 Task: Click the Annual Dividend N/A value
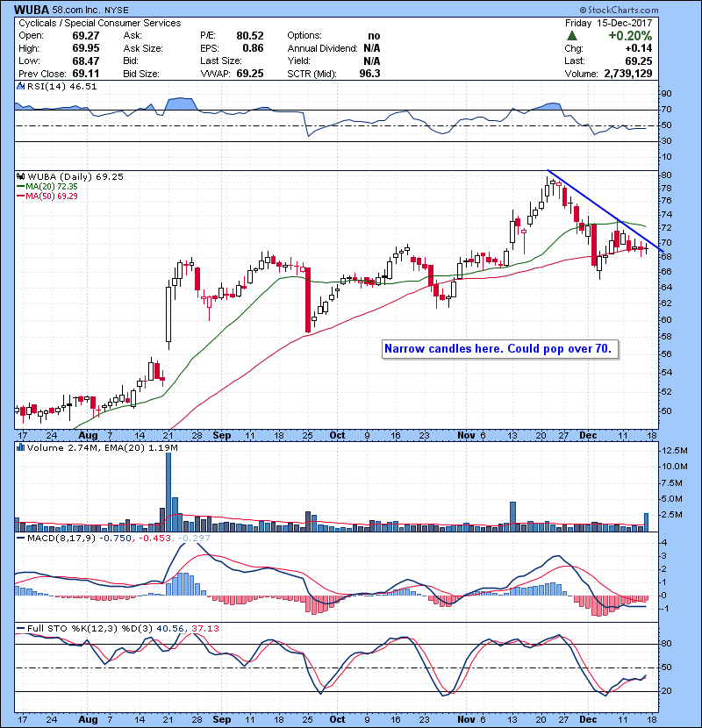(x=372, y=48)
